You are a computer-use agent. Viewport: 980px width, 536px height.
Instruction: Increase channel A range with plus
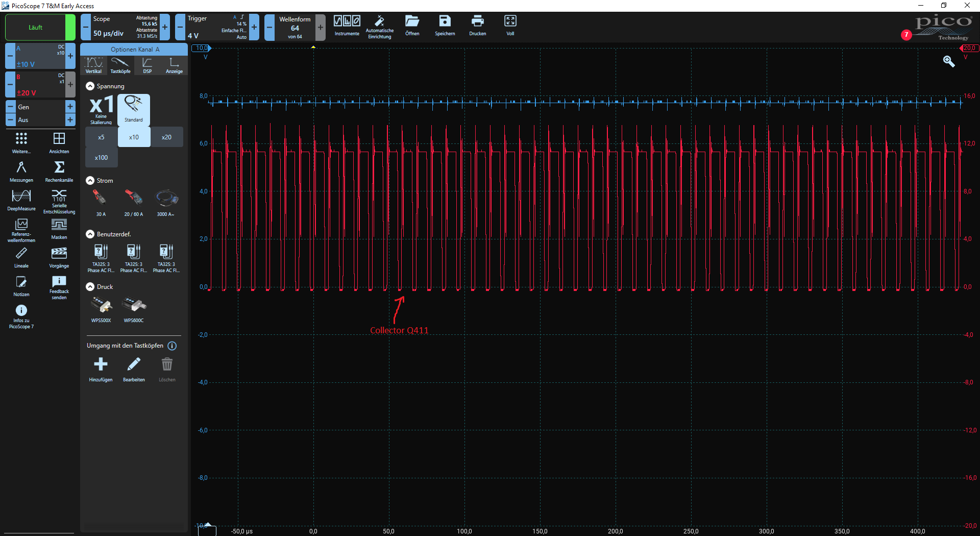(x=70, y=56)
